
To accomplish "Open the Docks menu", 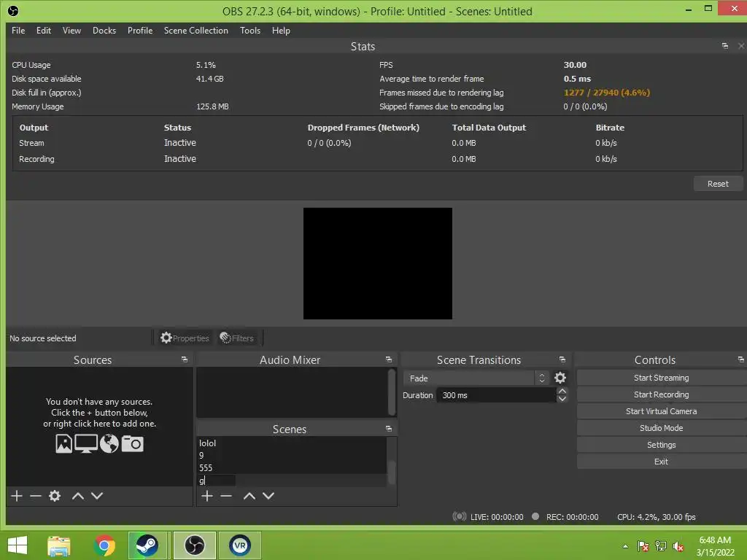I will [x=104, y=31].
